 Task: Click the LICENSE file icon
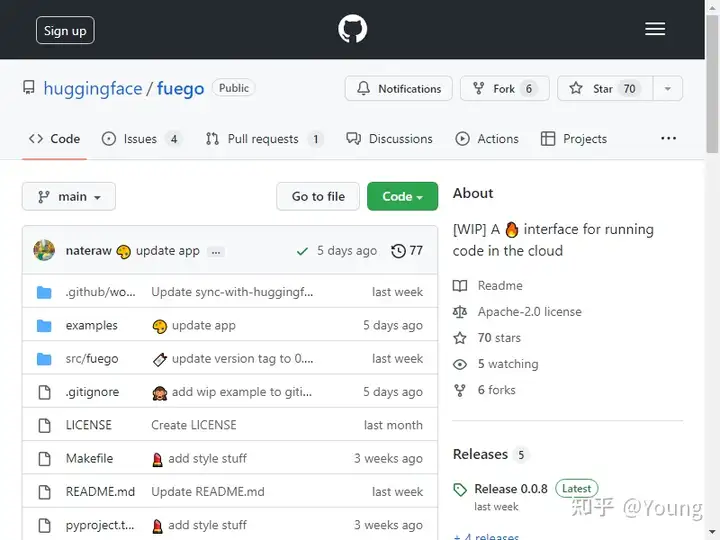coord(45,425)
